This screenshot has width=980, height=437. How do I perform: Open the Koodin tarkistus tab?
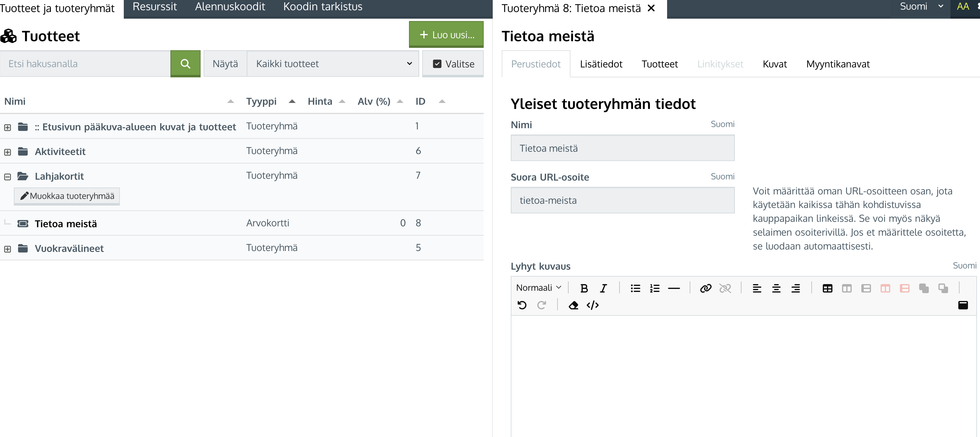point(323,7)
